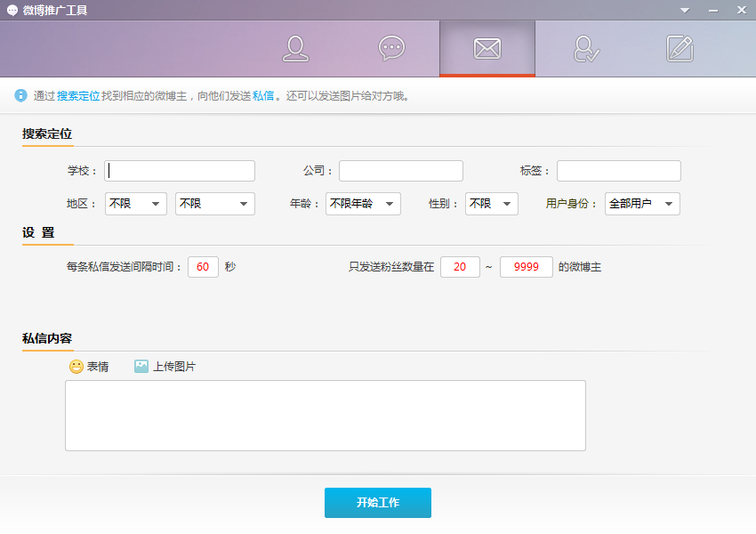Focus the 标签 input field
This screenshot has width=756, height=534.
click(619, 171)
